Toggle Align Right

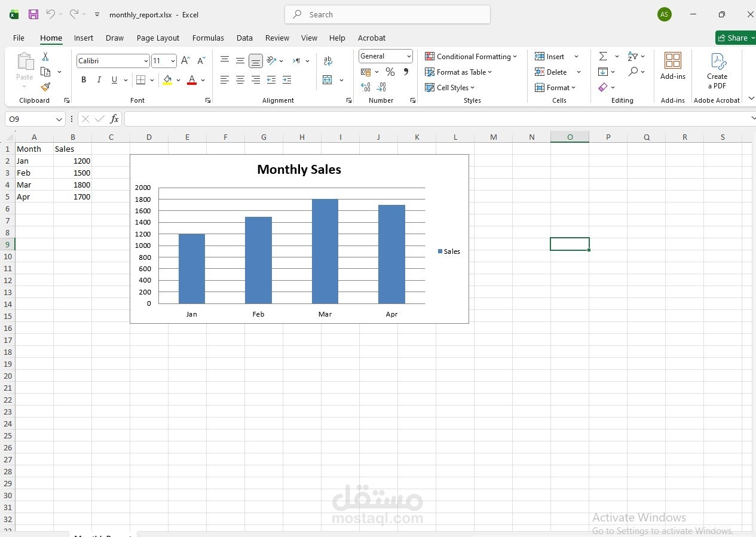256,80
